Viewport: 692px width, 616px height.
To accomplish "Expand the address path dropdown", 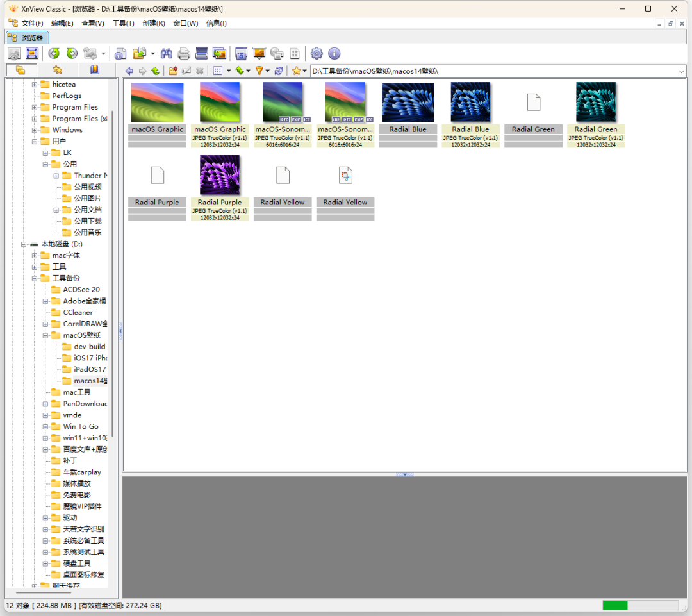I will [681, 71].
